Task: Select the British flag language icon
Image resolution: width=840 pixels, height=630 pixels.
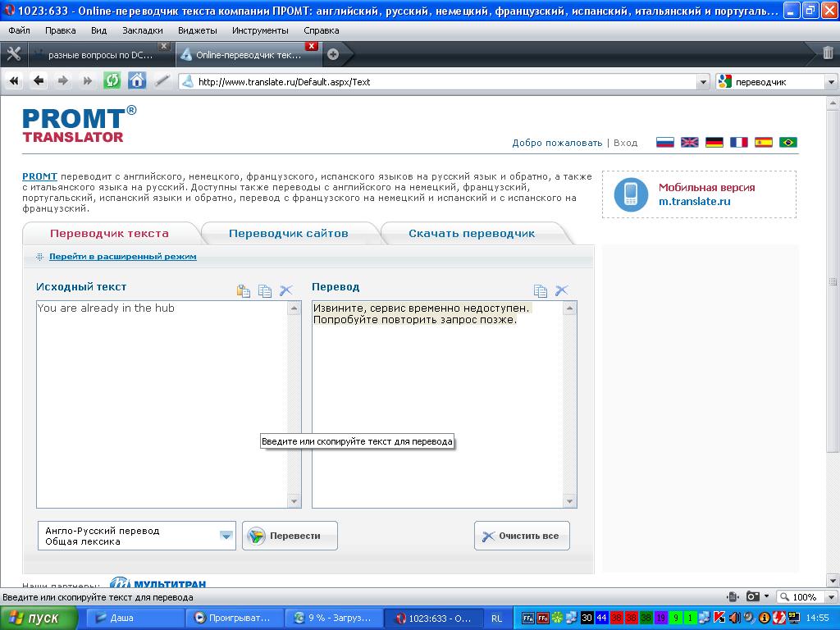Action: (x=690, y=142)
